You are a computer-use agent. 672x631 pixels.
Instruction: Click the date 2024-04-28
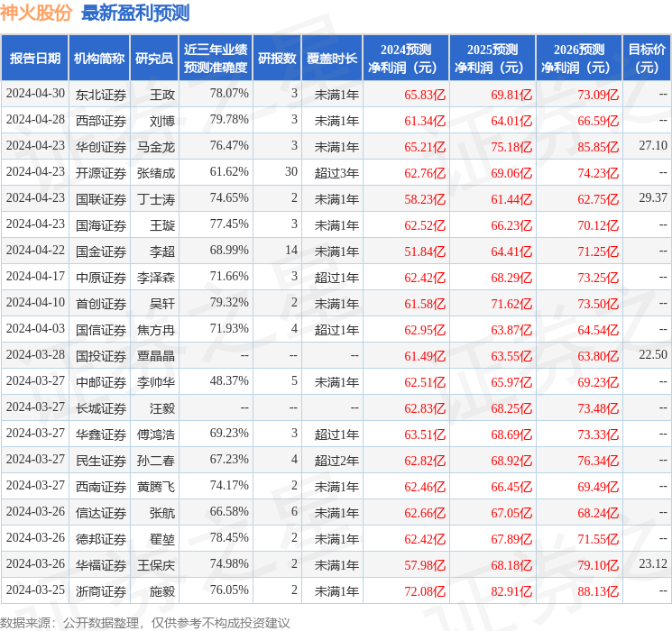tap(35, 120)
